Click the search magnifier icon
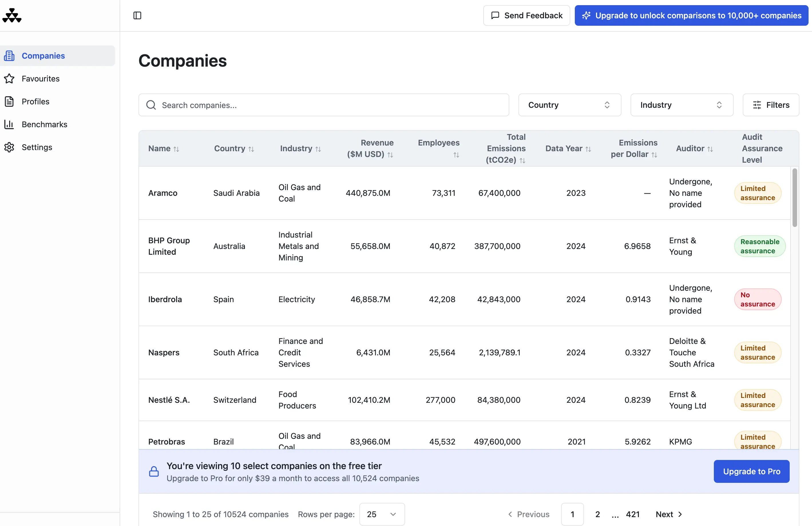 [x=151, y=105]
